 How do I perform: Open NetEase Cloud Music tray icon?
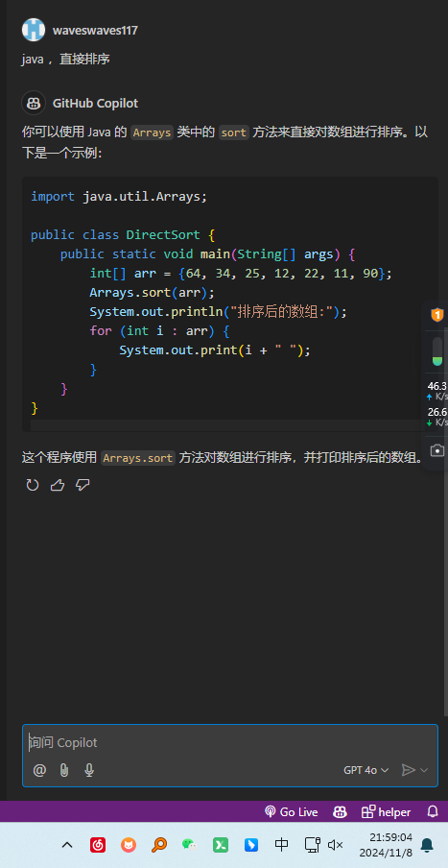pos(98,845)
